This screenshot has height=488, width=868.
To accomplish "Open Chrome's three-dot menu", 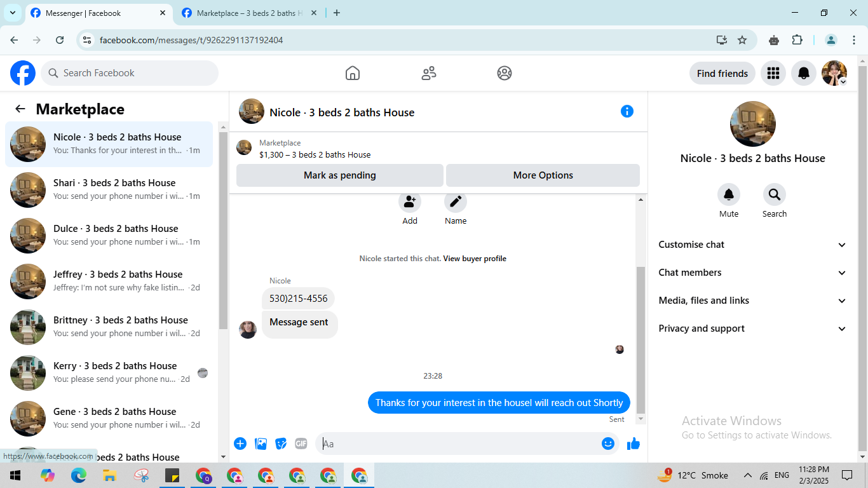I will coord(854,40).
